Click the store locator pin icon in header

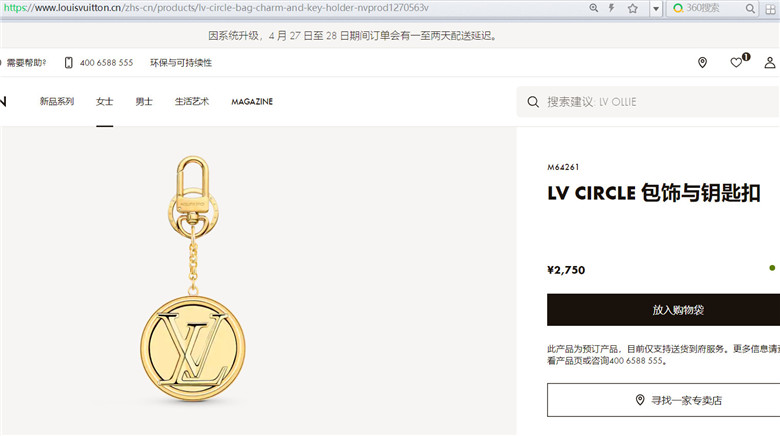pyautogui.click(x=702, y=62)
